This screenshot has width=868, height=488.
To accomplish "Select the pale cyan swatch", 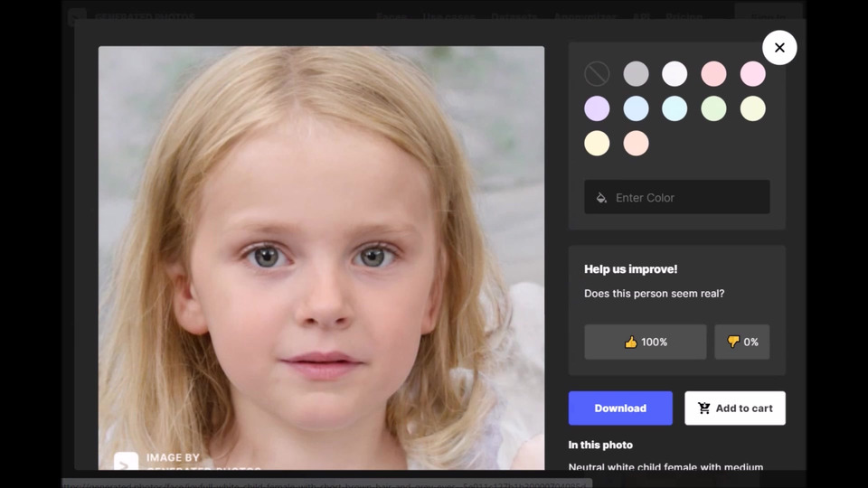I will pos(675,108).
